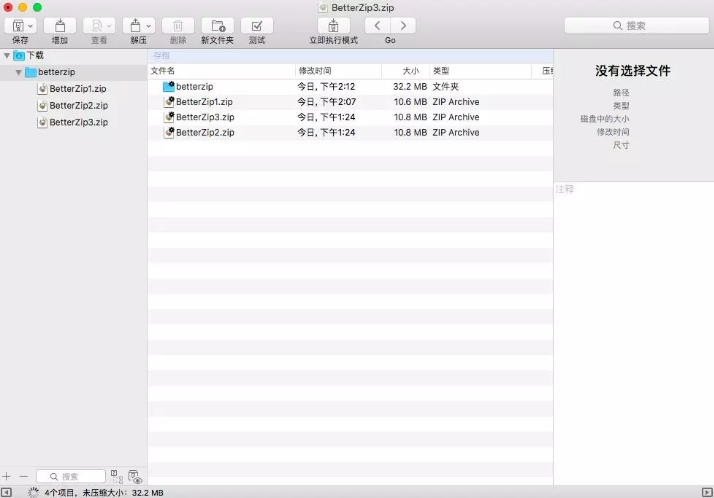Viewport: 714px width, 498px height.
Task: Click the 存档 path bar label
Action: (x=161, y=56)
